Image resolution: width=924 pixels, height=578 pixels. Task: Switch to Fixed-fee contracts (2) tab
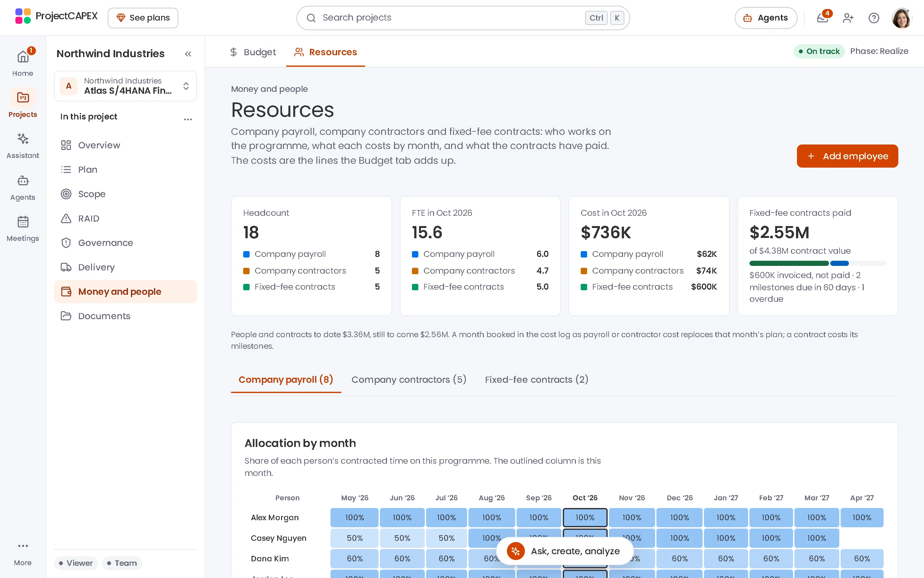click(x=536, y=380)
